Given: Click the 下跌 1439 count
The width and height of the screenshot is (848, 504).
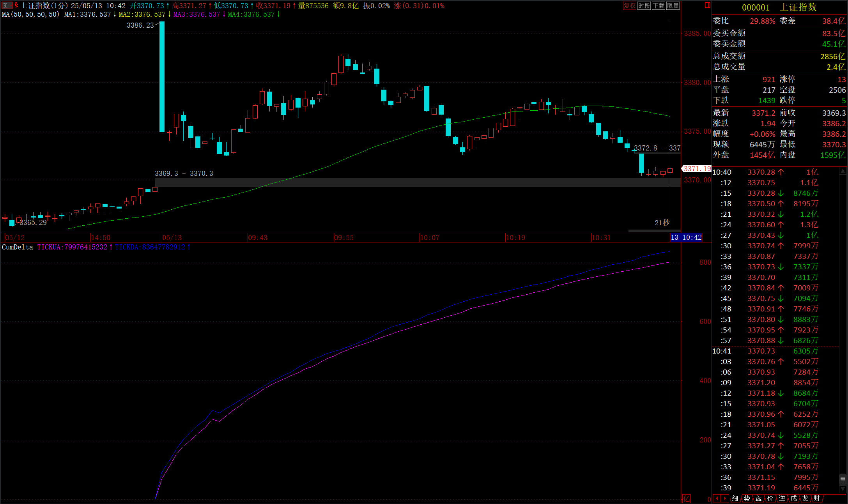Looking at the screenshot, I should [x=767, y=101].
